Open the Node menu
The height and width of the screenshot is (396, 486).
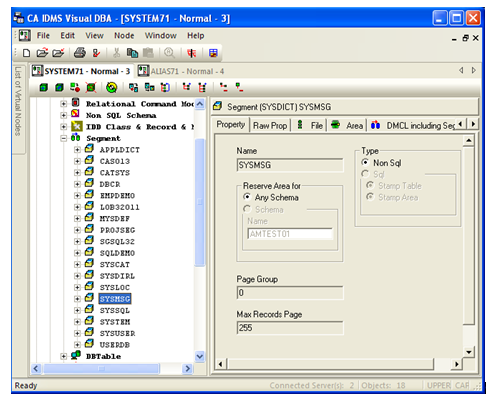point(124,36)
